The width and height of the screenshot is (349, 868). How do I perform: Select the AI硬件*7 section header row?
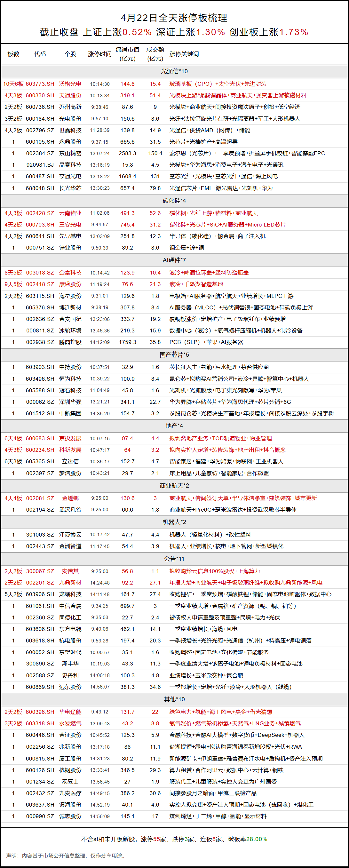(x=174, y=260)
